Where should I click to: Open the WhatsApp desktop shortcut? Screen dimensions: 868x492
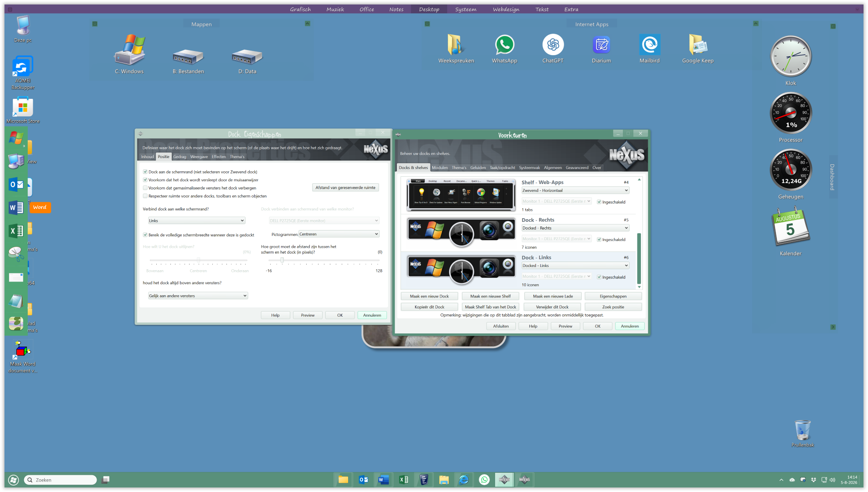click(504, 49)
